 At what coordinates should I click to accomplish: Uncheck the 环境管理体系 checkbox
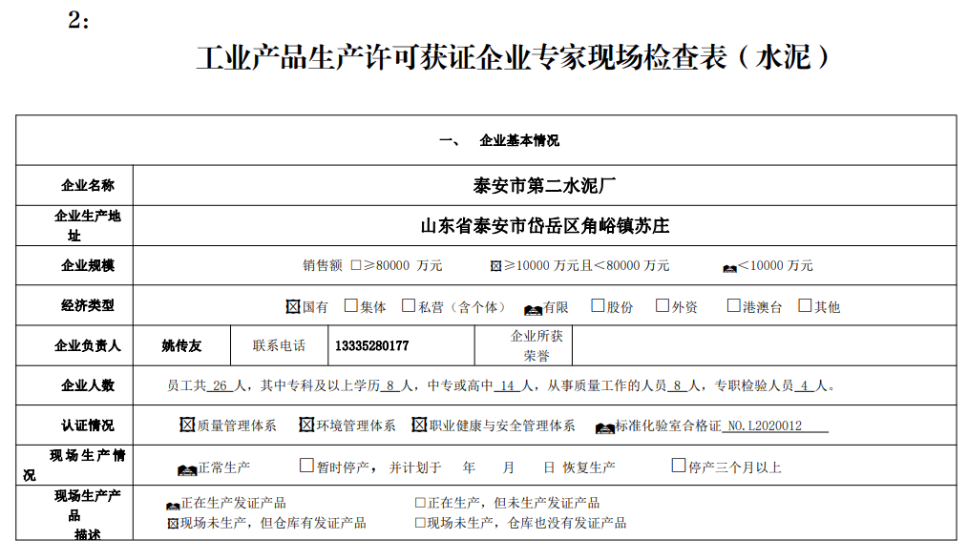point(306,425)
